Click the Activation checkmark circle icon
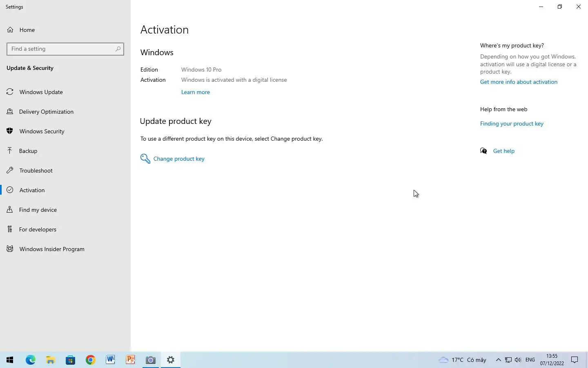588x368 pixels. [x=10, y=190]
